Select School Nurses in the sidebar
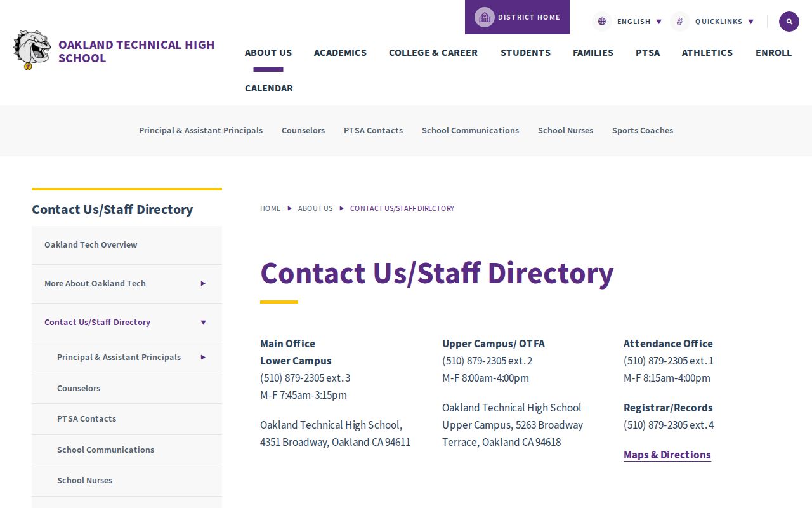Viewport: 812px width, 508px height. (127, 481)
